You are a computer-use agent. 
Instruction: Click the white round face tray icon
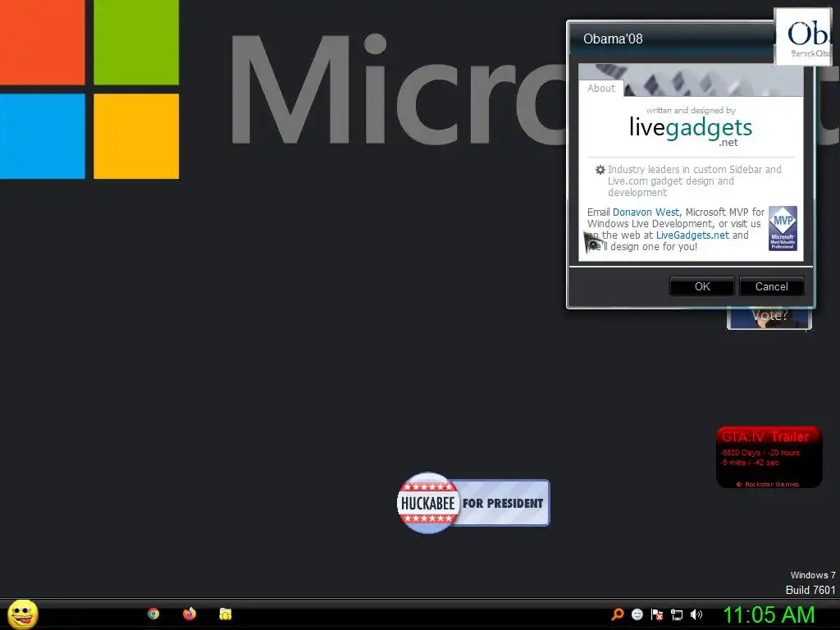637,614
